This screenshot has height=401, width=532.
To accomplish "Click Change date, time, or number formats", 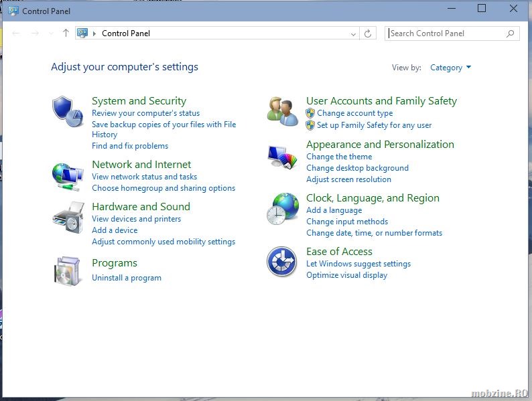I will click(x=375, y=233).
